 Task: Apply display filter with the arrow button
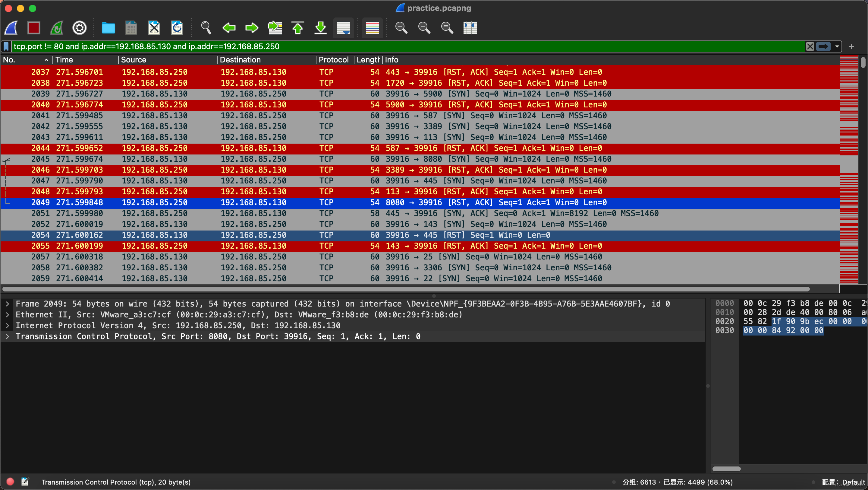coord(823,46)
